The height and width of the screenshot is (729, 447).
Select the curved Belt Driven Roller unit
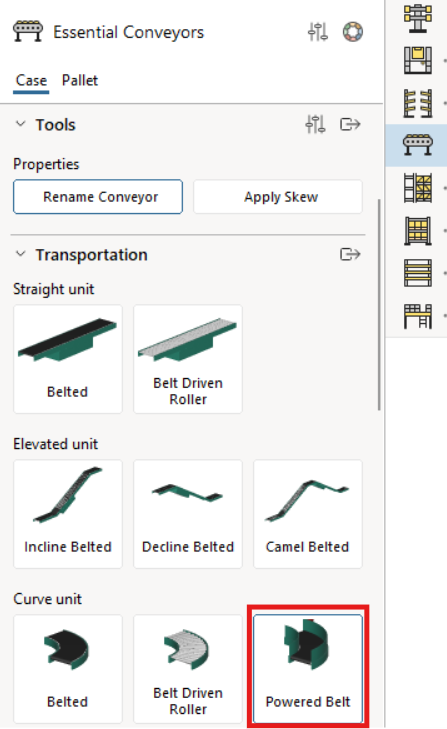coord(188,669)
